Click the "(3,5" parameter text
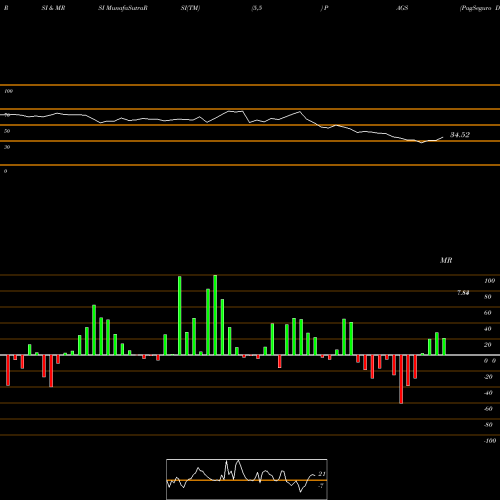The height and width of the screenshot is (500, 500). click(257, 8)
